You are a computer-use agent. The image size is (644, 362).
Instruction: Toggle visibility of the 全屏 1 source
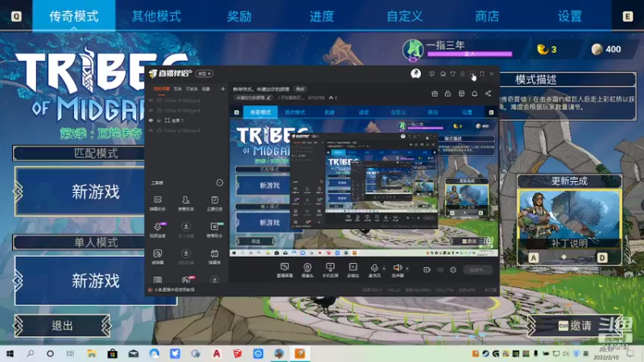[x=151, y=120]
